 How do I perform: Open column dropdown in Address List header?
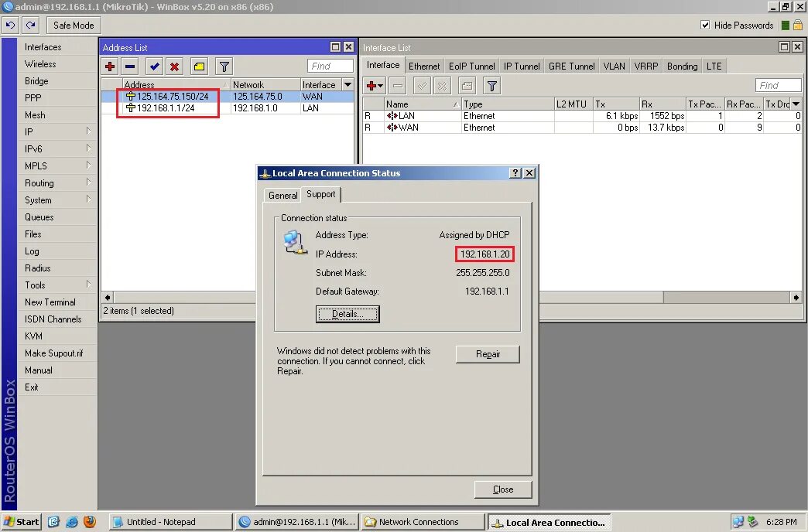[x=348, y=84]
